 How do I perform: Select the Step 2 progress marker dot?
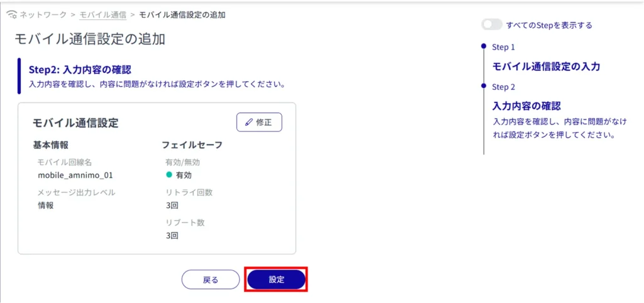tap(483, 86)
